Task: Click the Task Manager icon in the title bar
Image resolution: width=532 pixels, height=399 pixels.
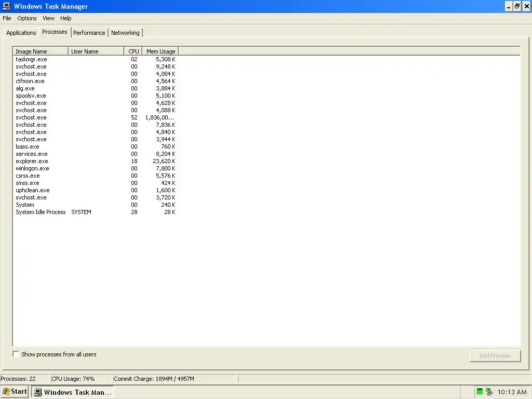Action: [6, 6]
